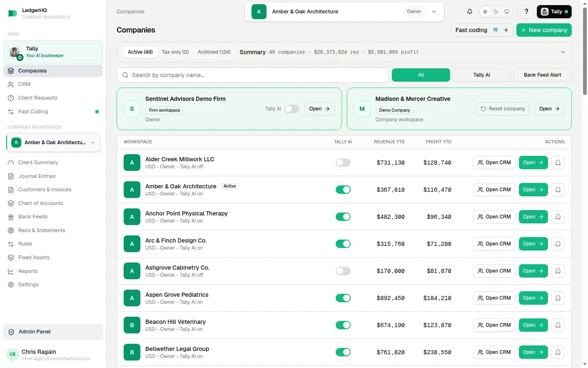This screenshot has width=588, height=368.
Task: Click the New company button
Action: (x=544, y=30)
